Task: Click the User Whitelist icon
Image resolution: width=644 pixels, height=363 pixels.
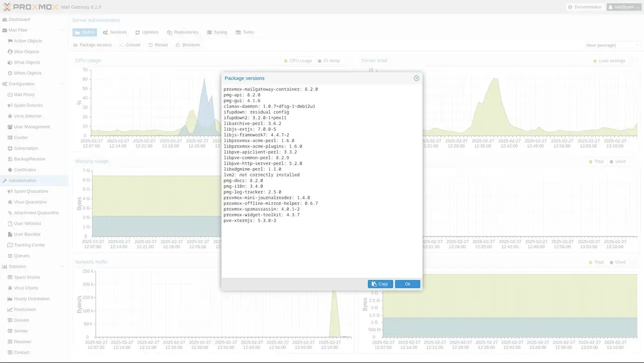Action: coord(10,224)
